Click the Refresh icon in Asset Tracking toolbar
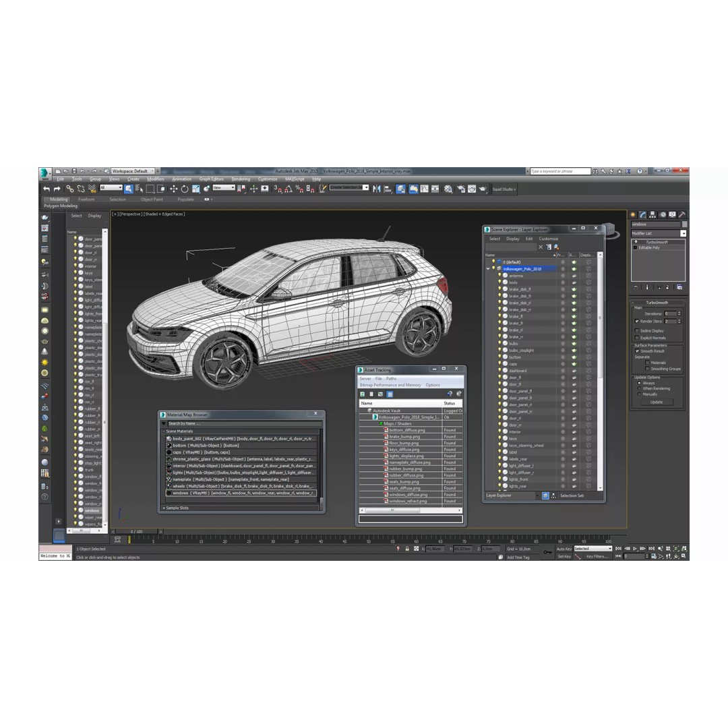The width and height of the screenshot is (728, 728). point(363,394)
